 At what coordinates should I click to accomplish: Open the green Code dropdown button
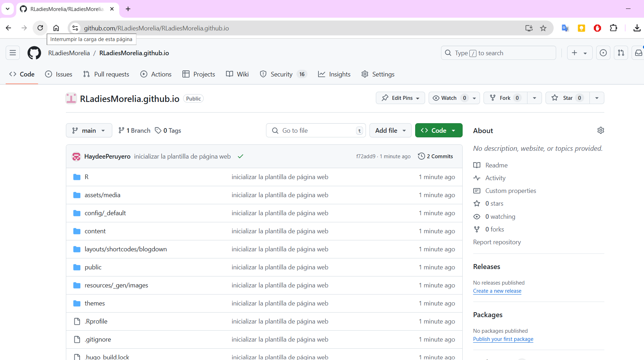pyautogui.click(x=439, y=130)
